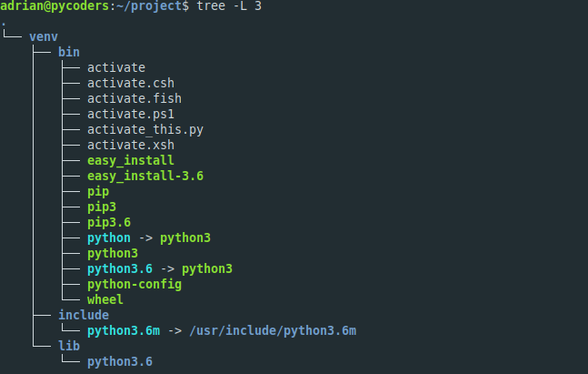
Task: Click the include directory entry
Action: point(84,315)
